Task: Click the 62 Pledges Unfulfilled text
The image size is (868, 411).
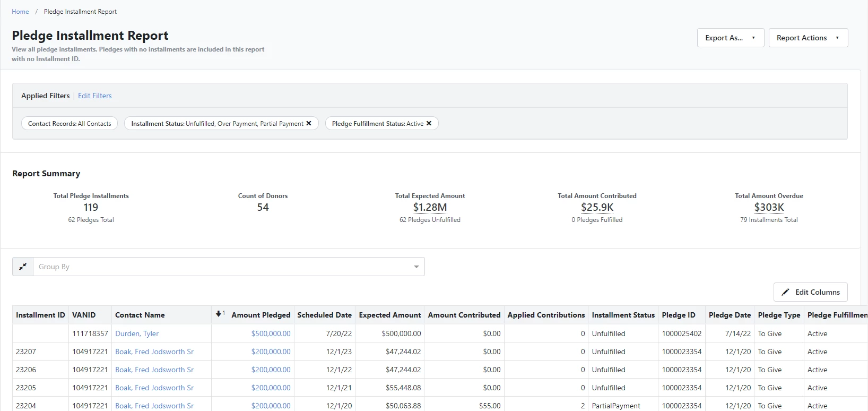Action: (x=430, y=220)
